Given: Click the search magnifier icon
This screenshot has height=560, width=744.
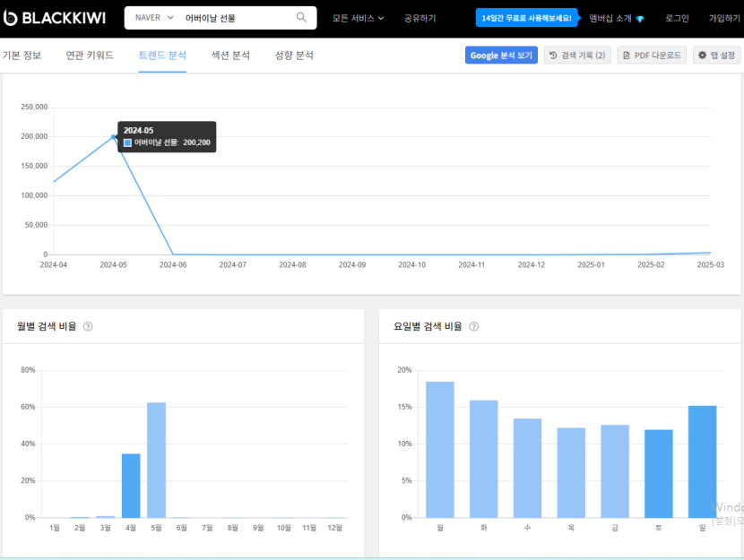Looking at the screenshot, I should tap(301, 18).
